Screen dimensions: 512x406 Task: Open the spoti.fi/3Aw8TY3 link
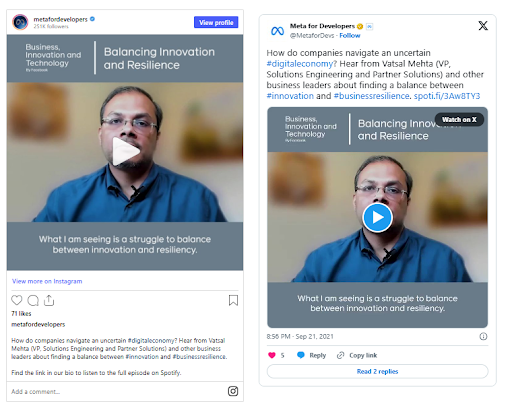[x=447, y=96]
